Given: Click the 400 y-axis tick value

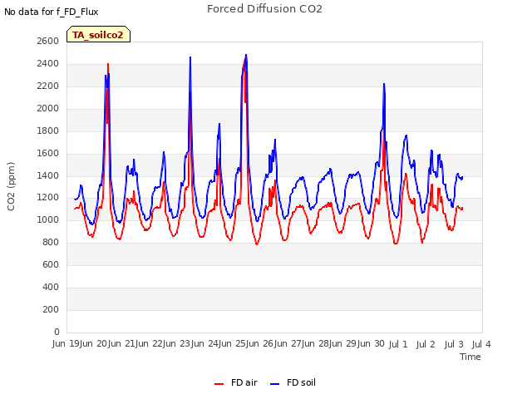Looking at the screenshot, I should coord(51,287).
